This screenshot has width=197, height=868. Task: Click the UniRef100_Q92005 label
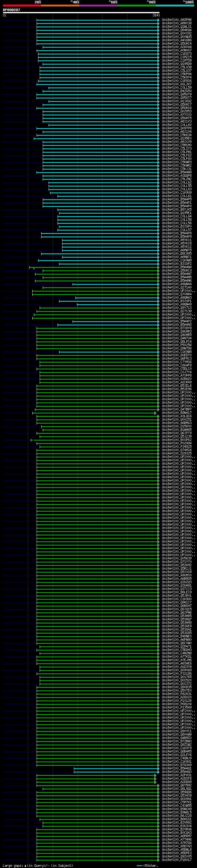(x=177, y=857)
